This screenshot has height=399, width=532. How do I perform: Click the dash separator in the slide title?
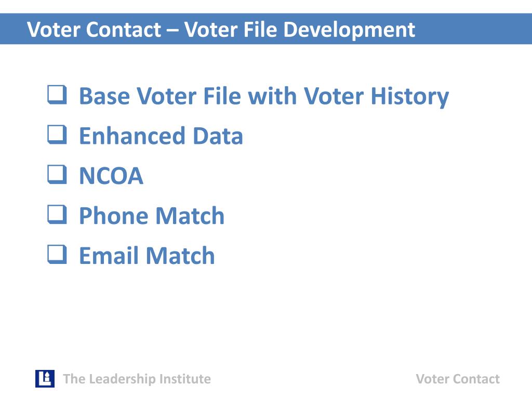point(172,31)
